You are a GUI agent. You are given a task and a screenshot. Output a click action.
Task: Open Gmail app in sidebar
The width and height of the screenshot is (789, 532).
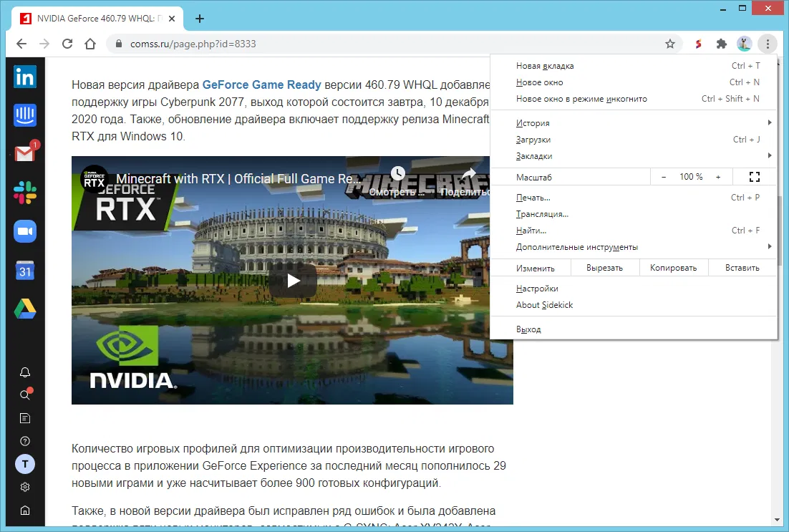pos(24,153)
